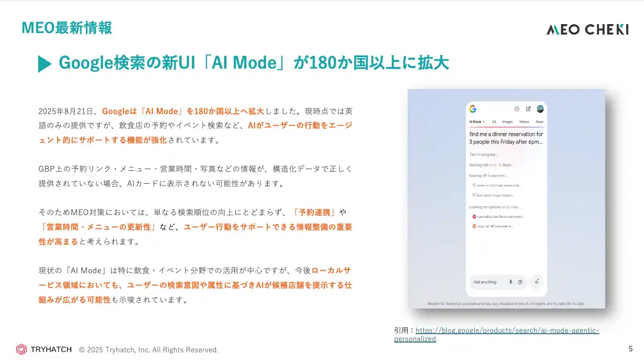Open the profile avatar picture

click(540, 109)
